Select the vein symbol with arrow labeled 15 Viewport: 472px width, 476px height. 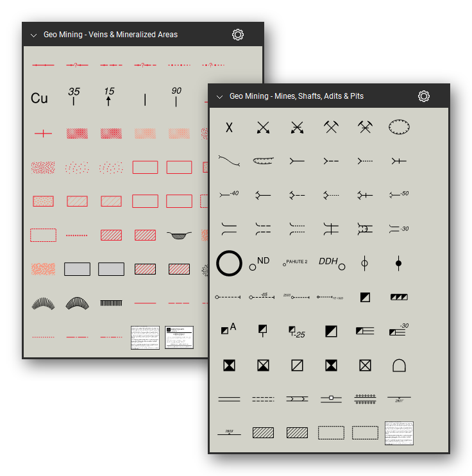coord(108,96)
